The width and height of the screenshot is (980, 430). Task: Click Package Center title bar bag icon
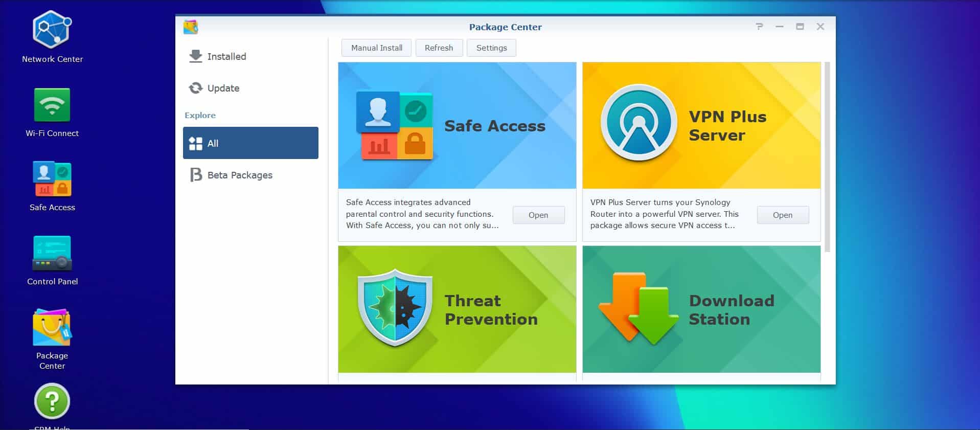pos(191,27)
